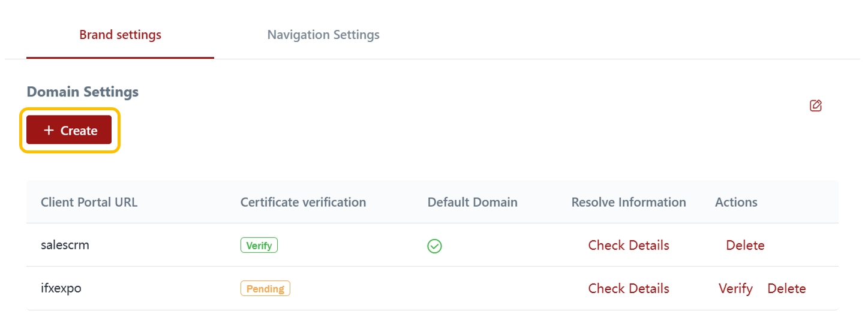Click the orange Pending badge for ifxexpo
The width and height of the screenshot is (868, 326).
coord(265,289)
